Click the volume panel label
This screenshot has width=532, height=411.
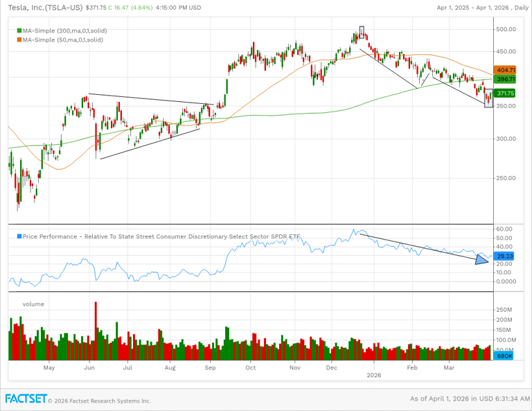point(33,304)
